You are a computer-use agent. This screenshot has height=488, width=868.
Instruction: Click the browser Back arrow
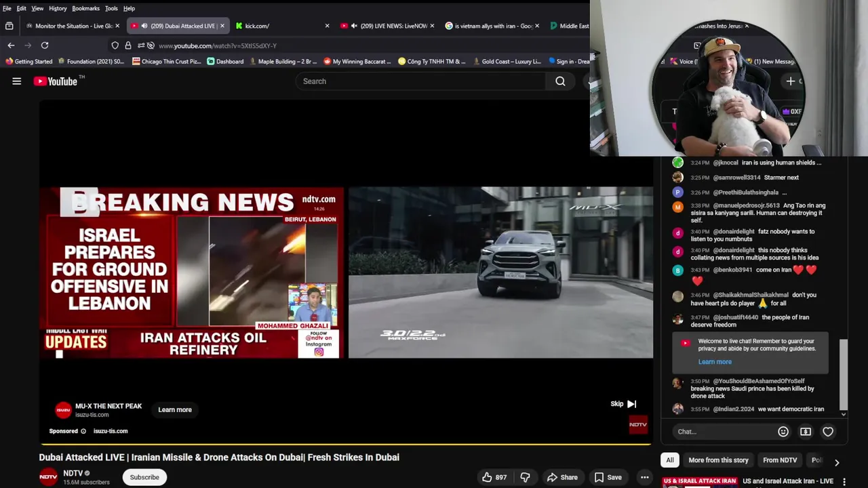(x=11, y=45)
